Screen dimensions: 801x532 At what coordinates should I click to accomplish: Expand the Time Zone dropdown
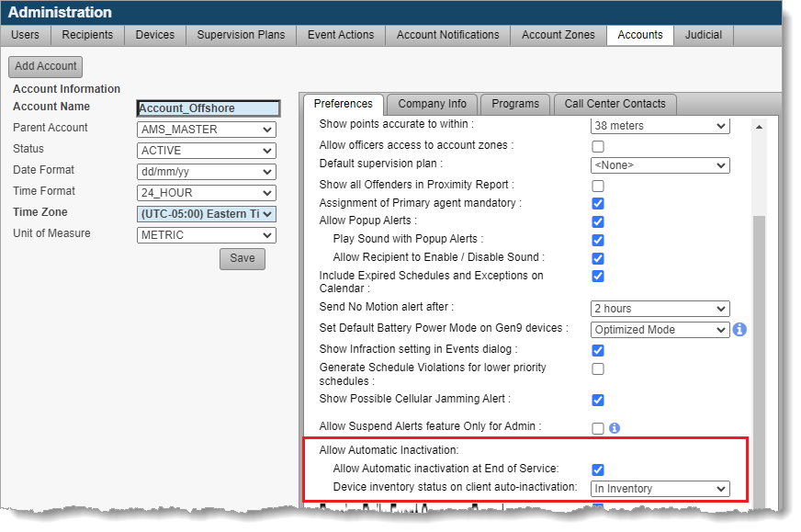(x=206, y=214)
